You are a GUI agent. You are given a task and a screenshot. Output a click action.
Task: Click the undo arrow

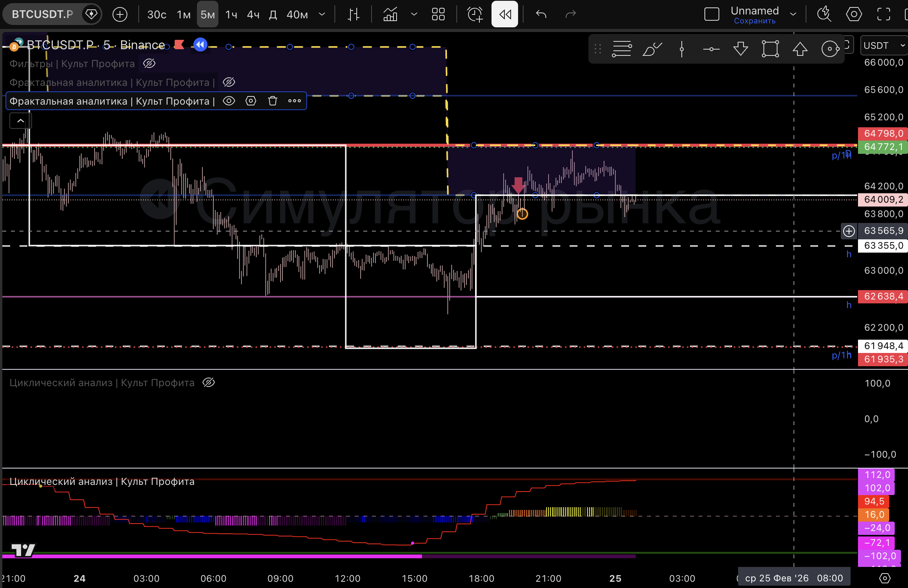coord(541,14)
